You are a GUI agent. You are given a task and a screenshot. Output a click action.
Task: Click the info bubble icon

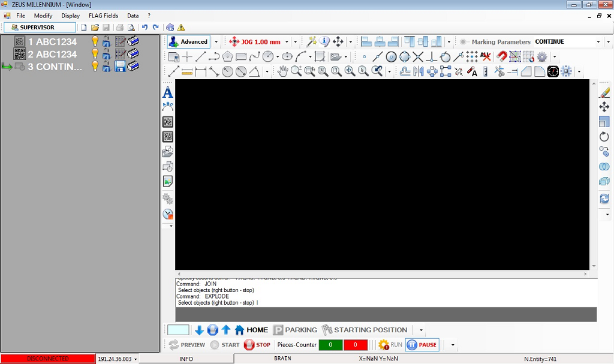pos(324,41)
